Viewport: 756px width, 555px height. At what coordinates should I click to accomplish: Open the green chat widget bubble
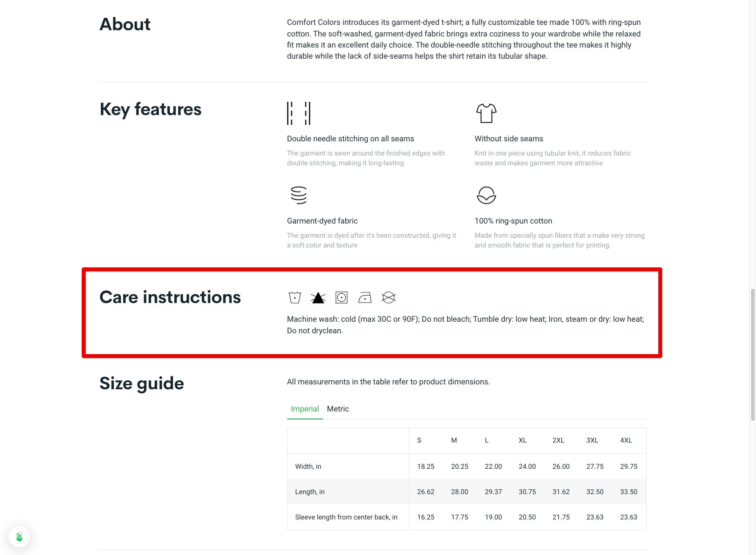tap(20, 537)
